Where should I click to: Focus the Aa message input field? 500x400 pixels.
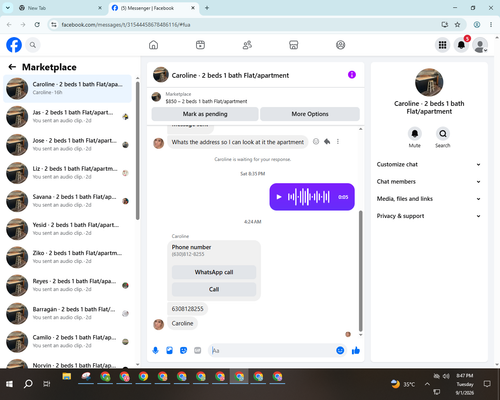tap(273, 350)
